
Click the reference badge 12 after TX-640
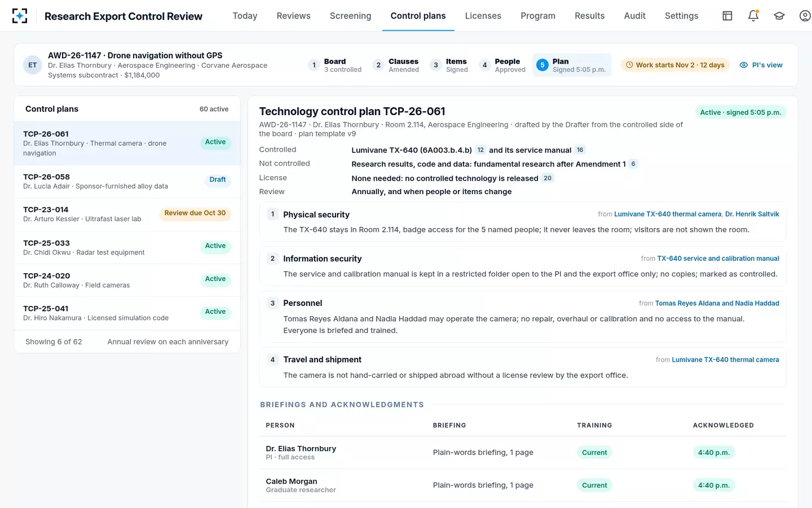pyautogui.click(x=480, y=150)
